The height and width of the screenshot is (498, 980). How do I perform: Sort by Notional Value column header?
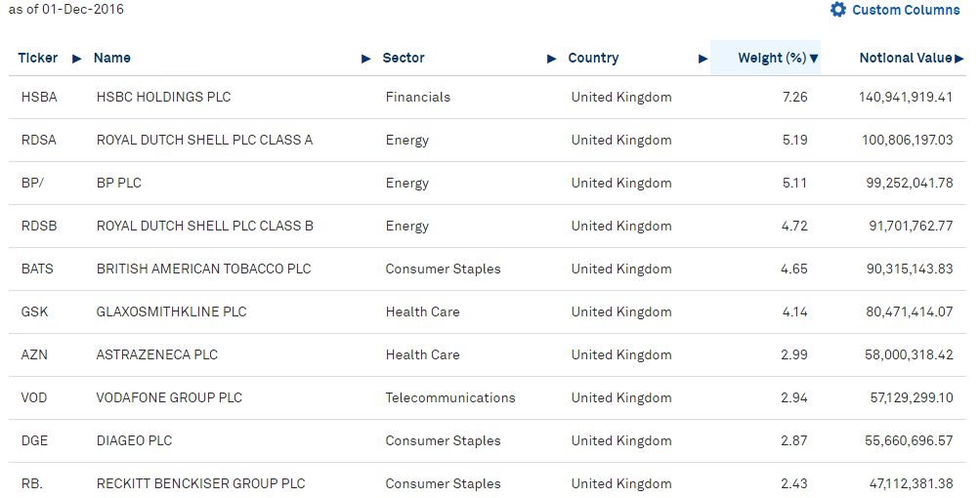(x=906, y=59)
